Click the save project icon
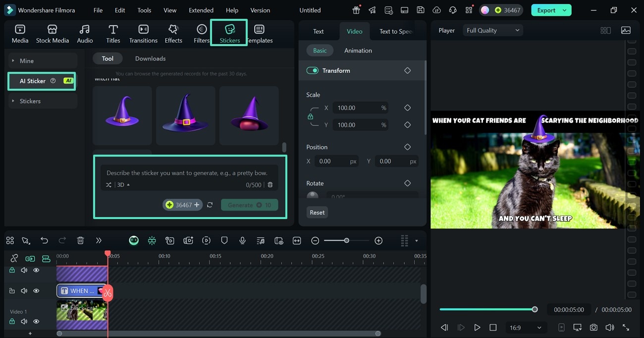The image size is (644, 338). 420,10
